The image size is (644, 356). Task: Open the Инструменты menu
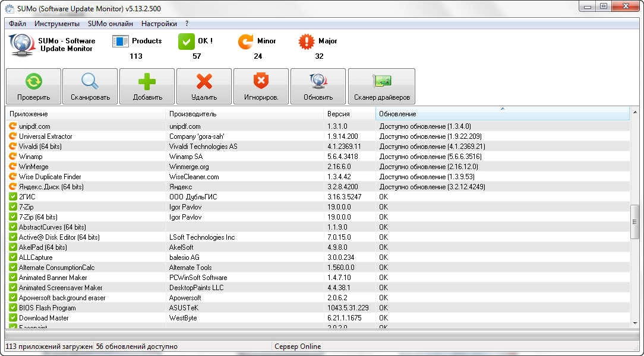[x=57, y=24]
